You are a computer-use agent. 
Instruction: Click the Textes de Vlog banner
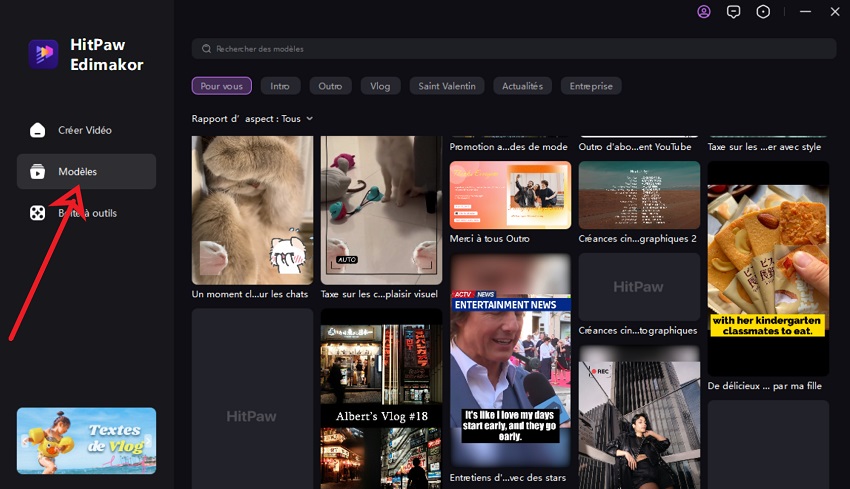click(86, 440)
